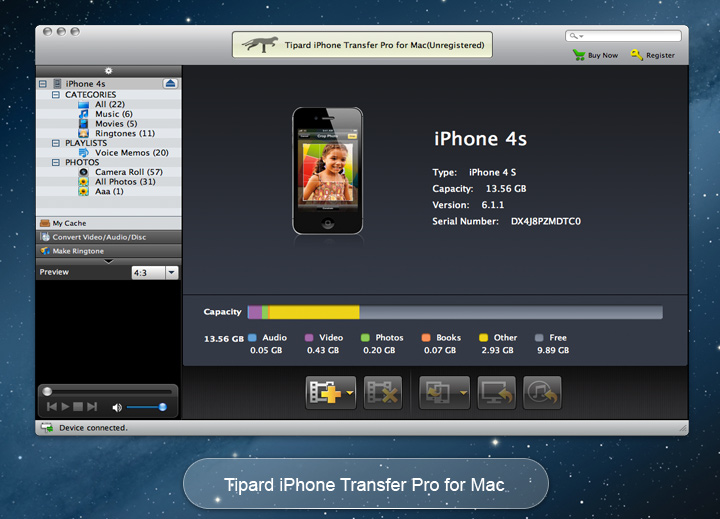
Task: Adjust the preview volume slider
Action: [147, 407]
